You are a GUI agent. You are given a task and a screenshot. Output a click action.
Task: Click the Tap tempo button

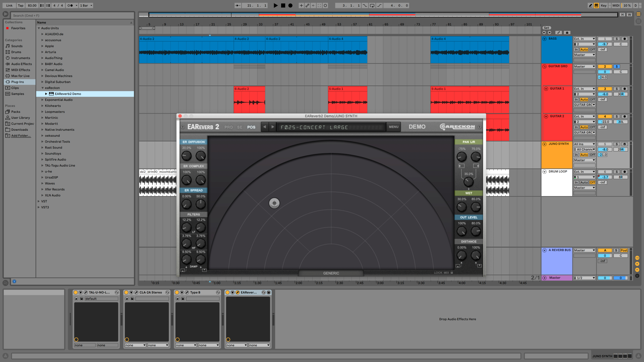[20, 5]
